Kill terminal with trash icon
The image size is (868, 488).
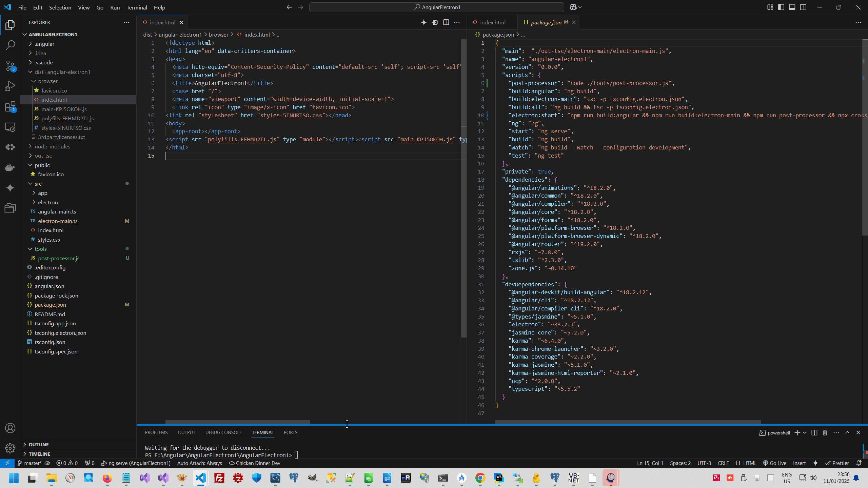(x=825, y=432)
